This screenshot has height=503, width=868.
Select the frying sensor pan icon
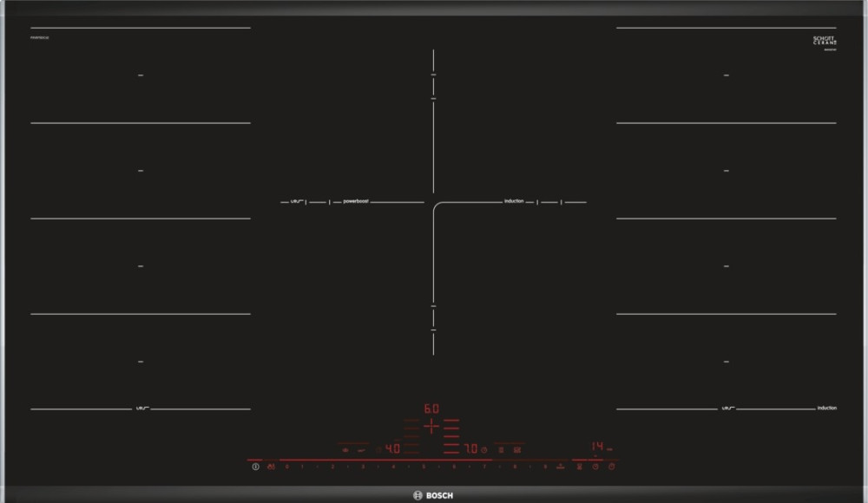(x=345, y=448)
